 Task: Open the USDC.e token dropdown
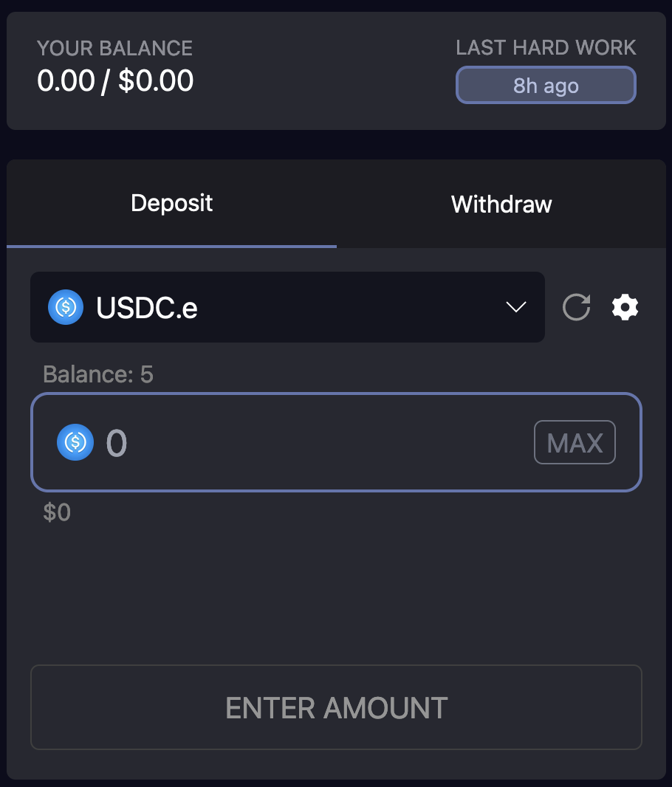pyautogui.click(x=287, y=307)
